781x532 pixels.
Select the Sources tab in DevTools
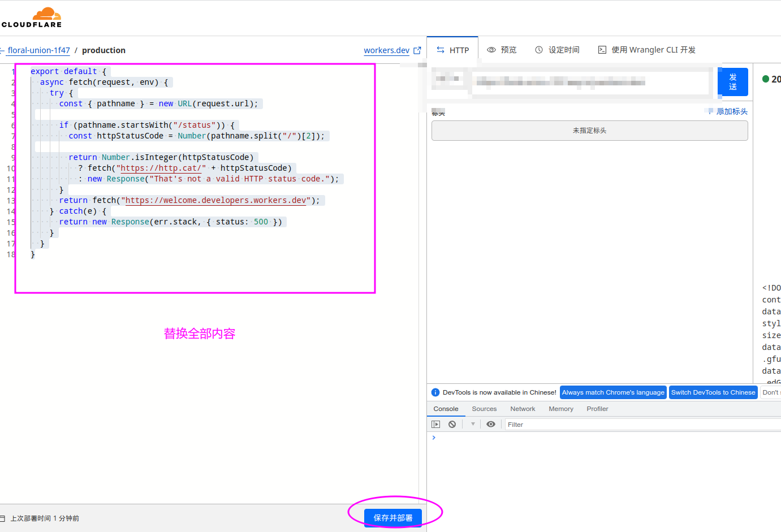[x=484, y=409]
